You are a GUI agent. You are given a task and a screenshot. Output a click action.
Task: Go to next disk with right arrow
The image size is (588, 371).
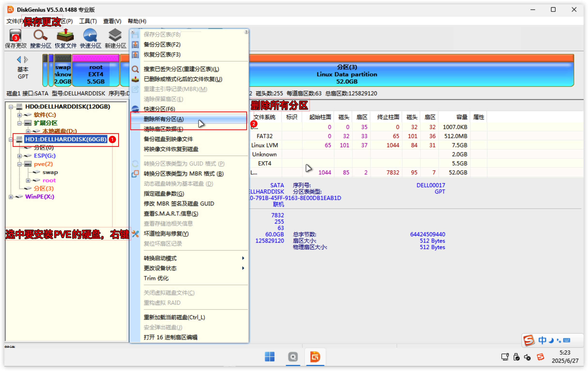[26, 59]
